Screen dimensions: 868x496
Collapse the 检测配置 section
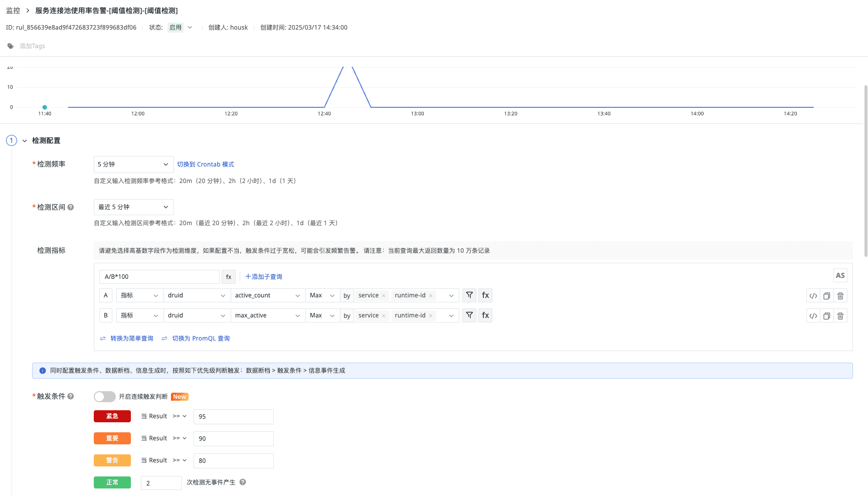pos(25,141)
